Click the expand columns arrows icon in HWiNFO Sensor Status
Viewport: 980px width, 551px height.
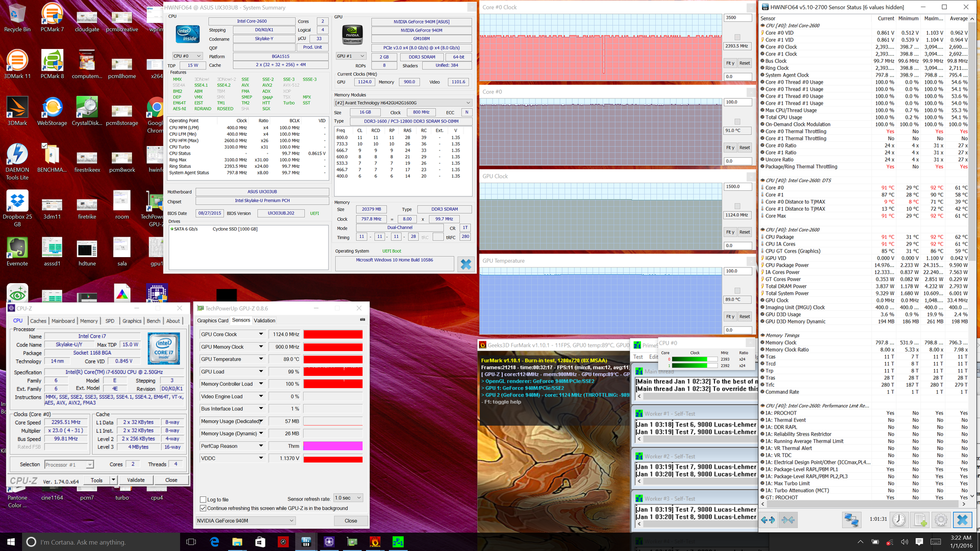click(x=768, y=520)
